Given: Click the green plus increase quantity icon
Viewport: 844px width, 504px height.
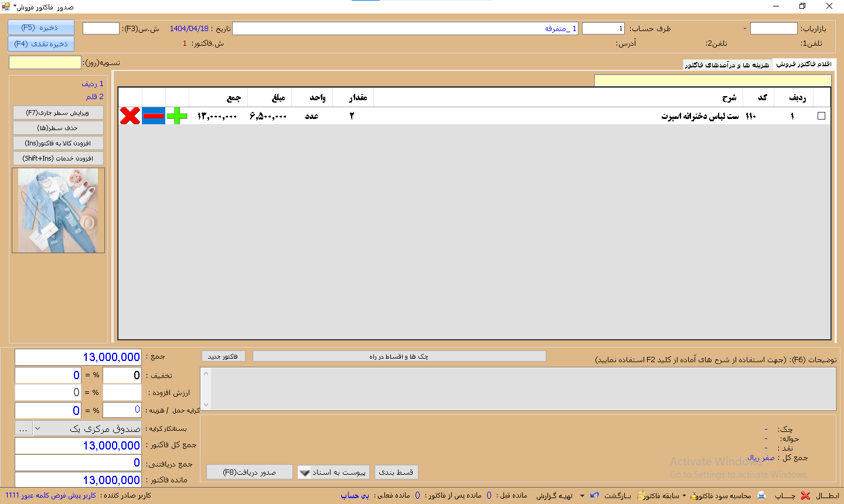Looking at the screenshot, I should (177, 116).
